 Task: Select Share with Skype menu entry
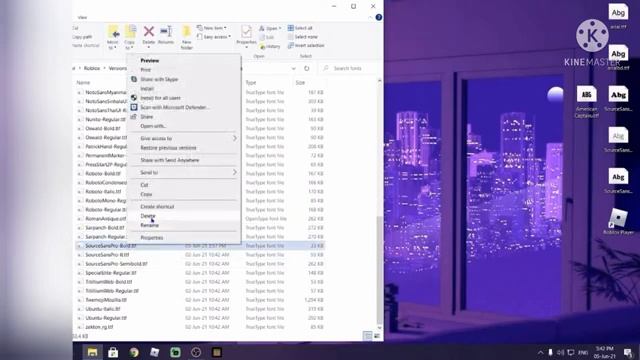point(159,79)
